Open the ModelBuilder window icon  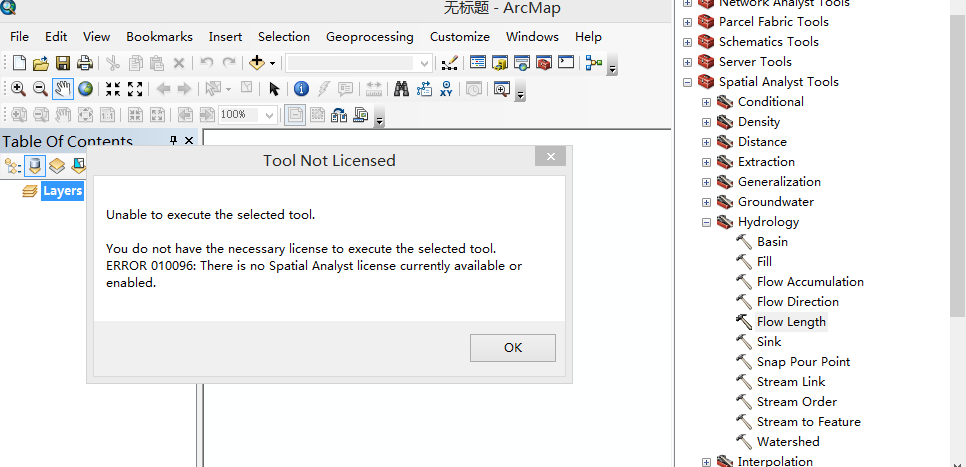[594, 63]
